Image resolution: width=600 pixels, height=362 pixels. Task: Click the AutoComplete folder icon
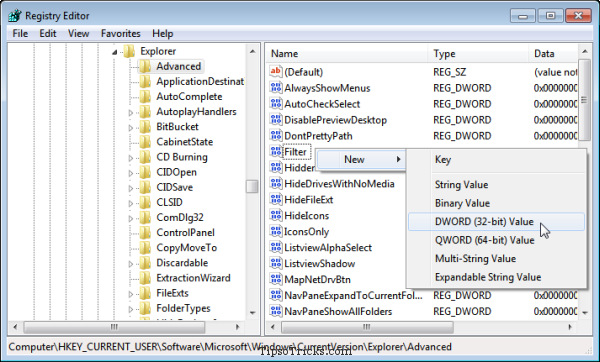(145, 96)
